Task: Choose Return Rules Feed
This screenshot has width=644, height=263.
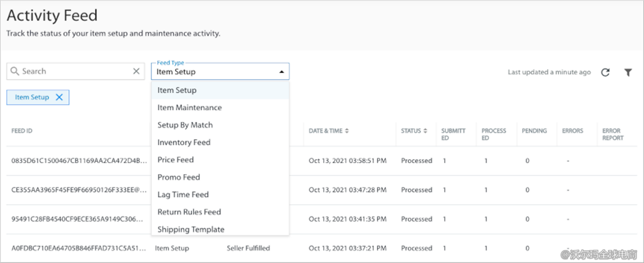Action: click(189, 212)
